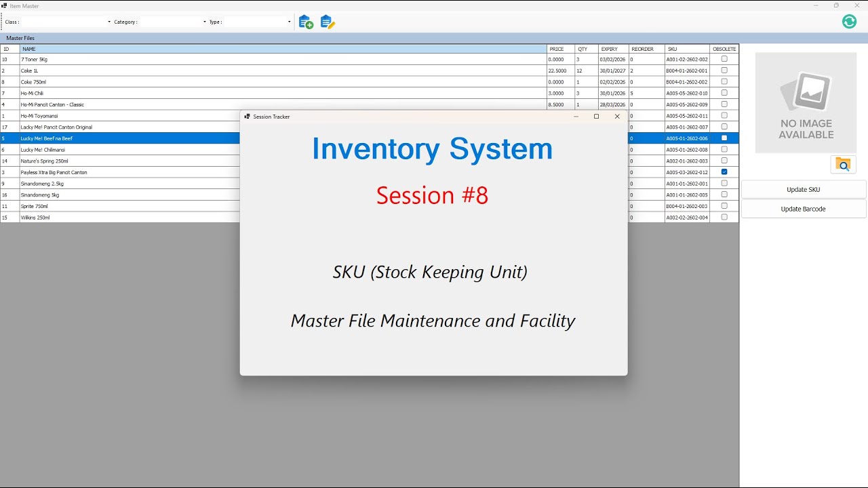Screen dimensions: 868x488
Task: Uncheck Obsolete for Payless Xtra Big Pancit Canton
Action: click(x=724, y=172)
